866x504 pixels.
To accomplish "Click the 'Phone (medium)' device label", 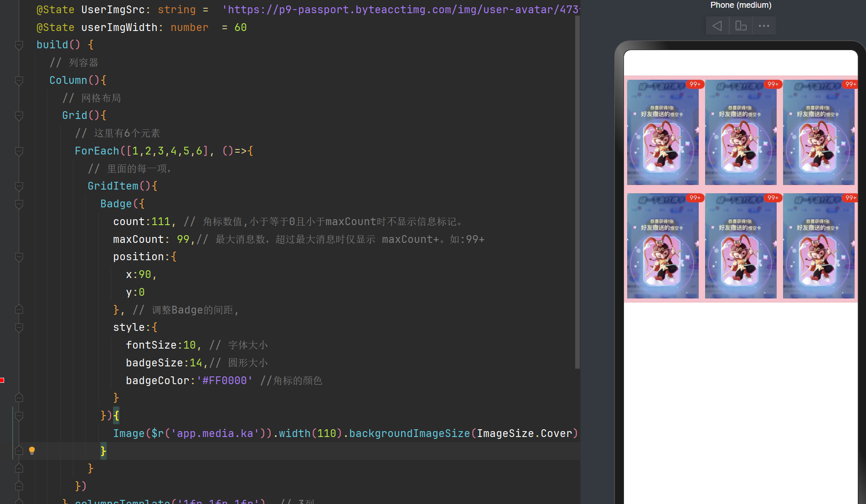I will (741, 5).
